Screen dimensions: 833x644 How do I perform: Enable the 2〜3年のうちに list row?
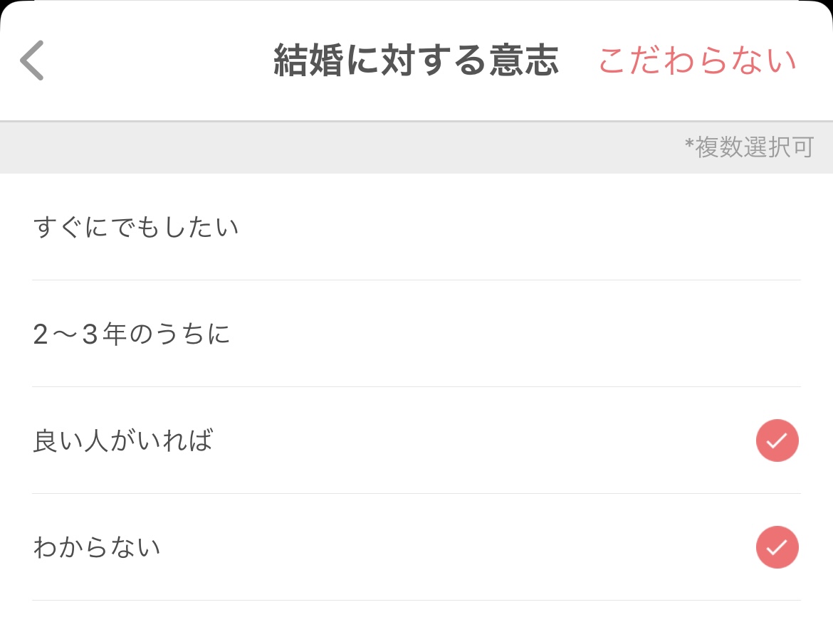click(416, 334)
